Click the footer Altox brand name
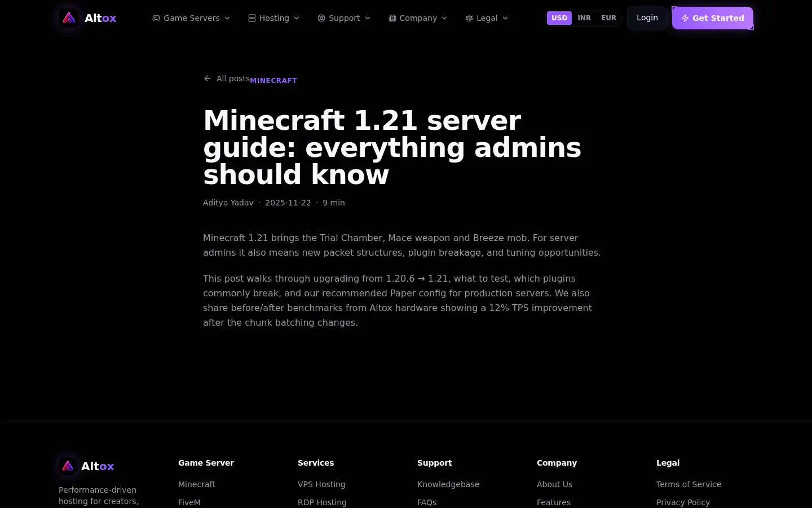This screenshot has width=812, height=508. (98, 466)
